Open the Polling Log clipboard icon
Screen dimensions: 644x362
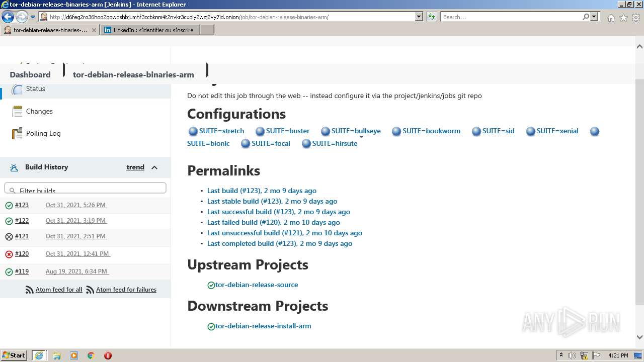tap(18, 133)
